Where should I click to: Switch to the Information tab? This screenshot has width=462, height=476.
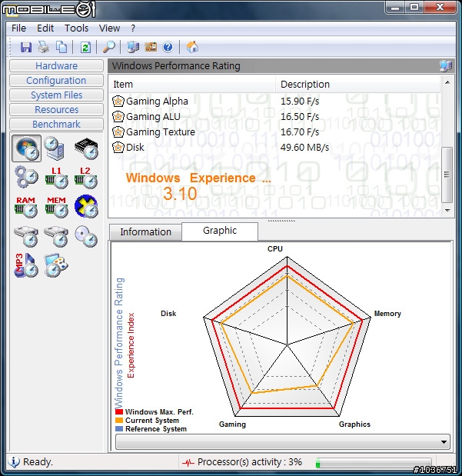[146, 232]
